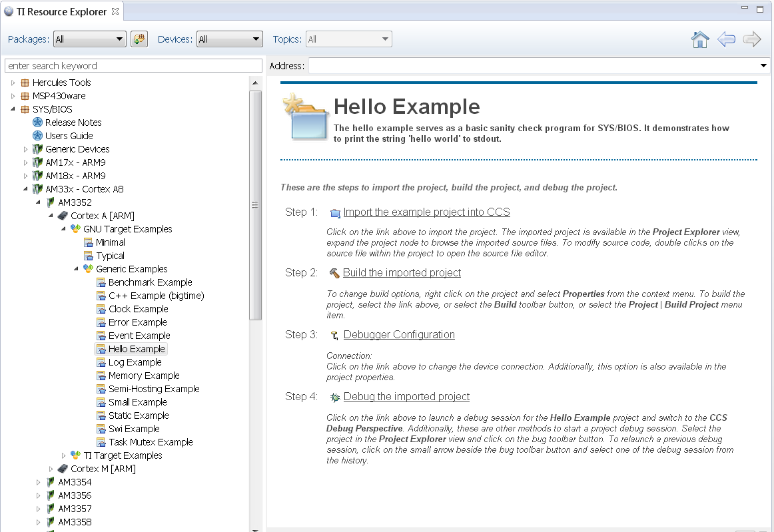
Task: Click the Back navigation arrow icon
Action: coord(726,39)
